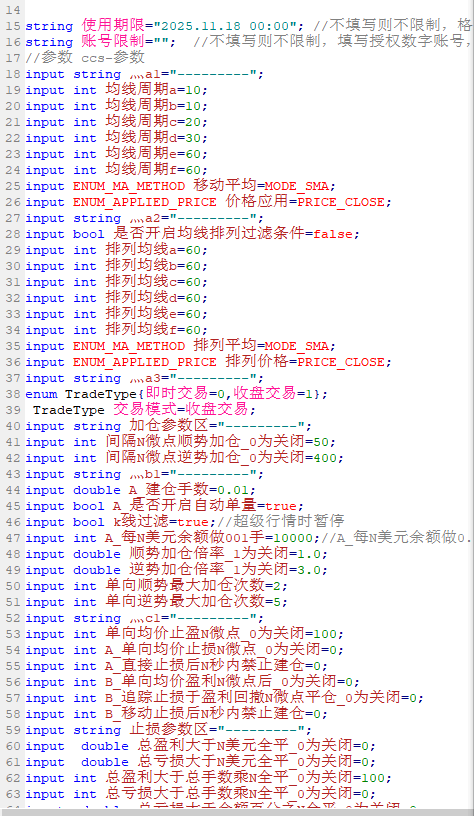Click the parameter 排列均线a
Screen dimensions: 476x816
[x=141, y=250]
